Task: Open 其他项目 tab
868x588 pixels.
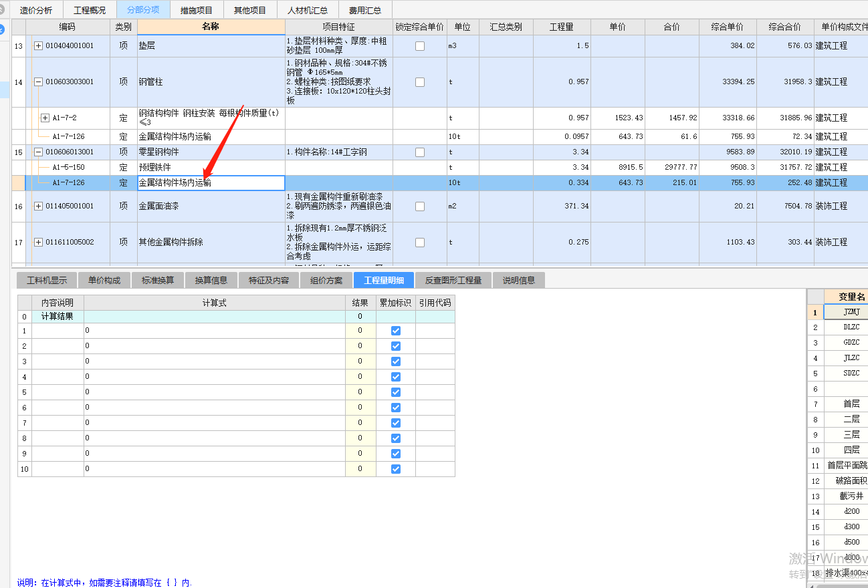Action: [250, 10]
